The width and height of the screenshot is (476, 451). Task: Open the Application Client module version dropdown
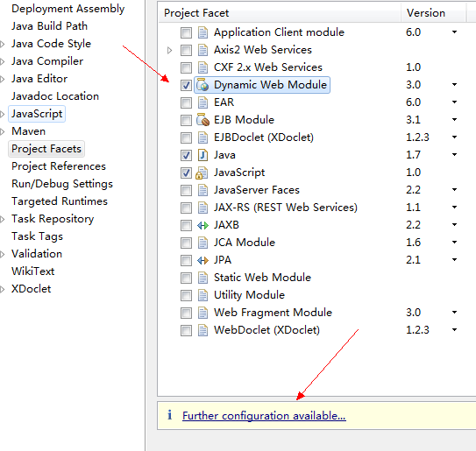click(454, 32)
